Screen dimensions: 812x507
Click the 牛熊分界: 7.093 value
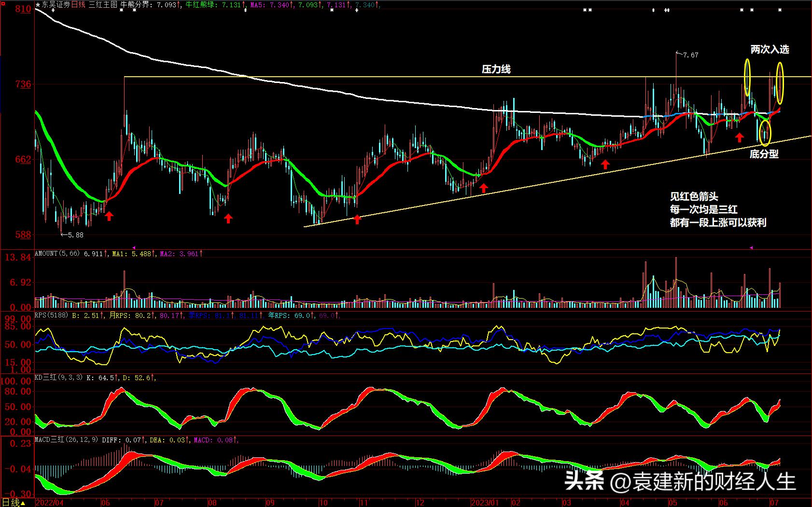point(151,5)
